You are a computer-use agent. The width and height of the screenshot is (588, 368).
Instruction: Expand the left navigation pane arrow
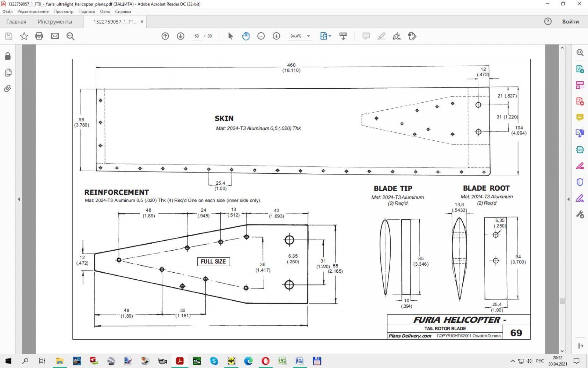tap(19, 199)
